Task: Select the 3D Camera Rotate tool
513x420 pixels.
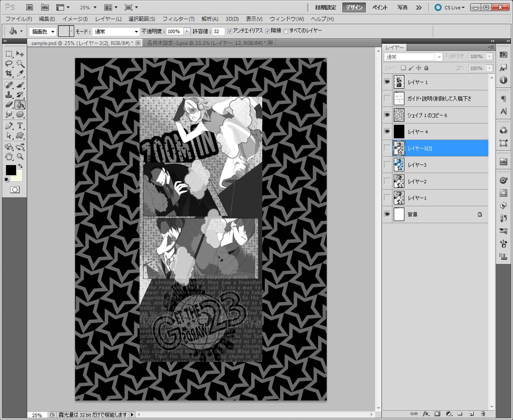Action: pos(20,147)
